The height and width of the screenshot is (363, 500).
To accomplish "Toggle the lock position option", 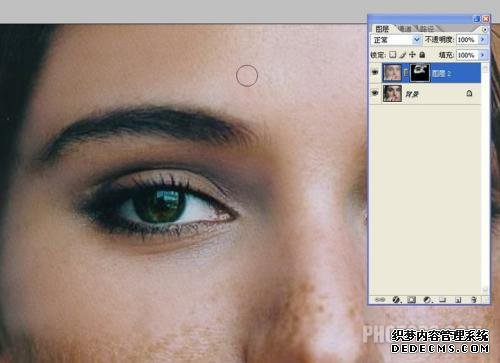I will click(412, 55).
